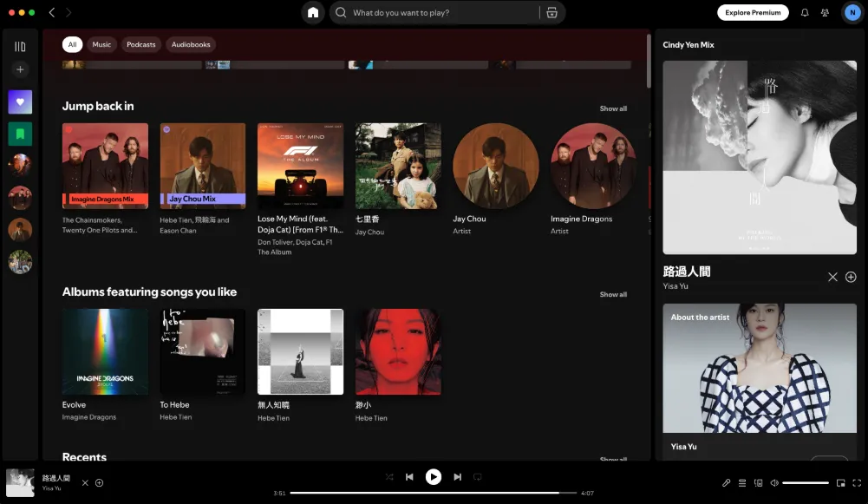Open notifications bell icon
The width and height of the screenshot is (868, 504).
tap(805, 13)
